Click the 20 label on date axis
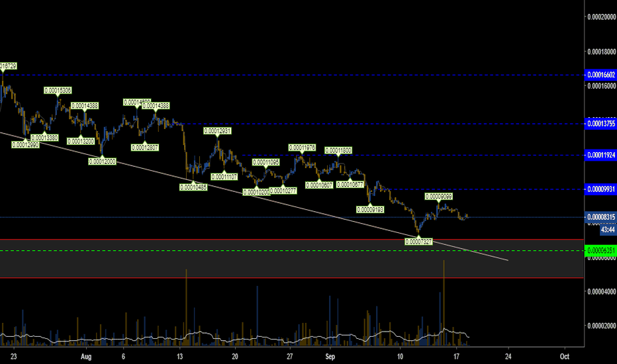617x364 pixels. (x=235, y=357)
